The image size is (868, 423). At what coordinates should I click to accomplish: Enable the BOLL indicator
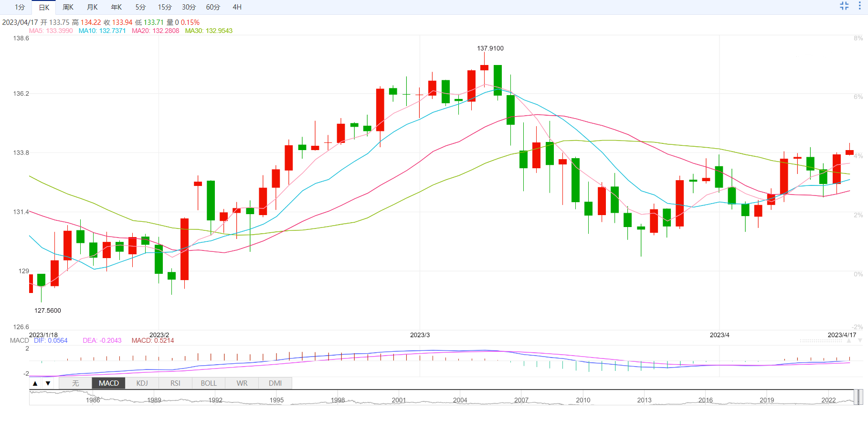209,383
